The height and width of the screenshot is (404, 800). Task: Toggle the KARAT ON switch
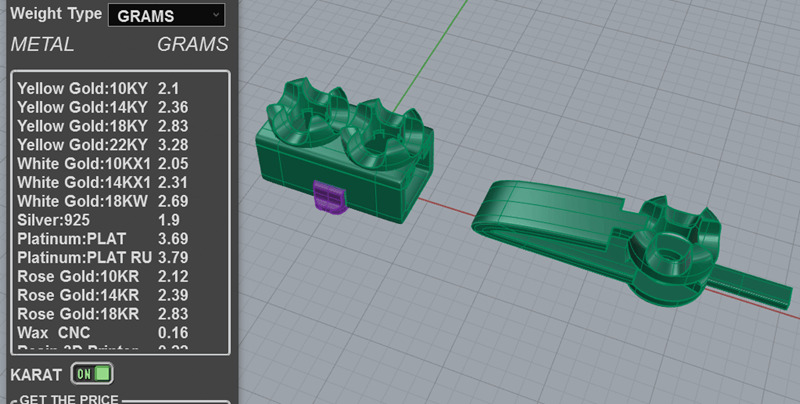92,374
